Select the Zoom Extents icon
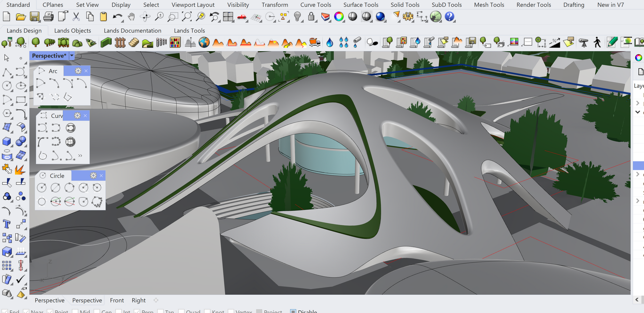The height and width of the screenshot is (313, 644). coord(187,16)
